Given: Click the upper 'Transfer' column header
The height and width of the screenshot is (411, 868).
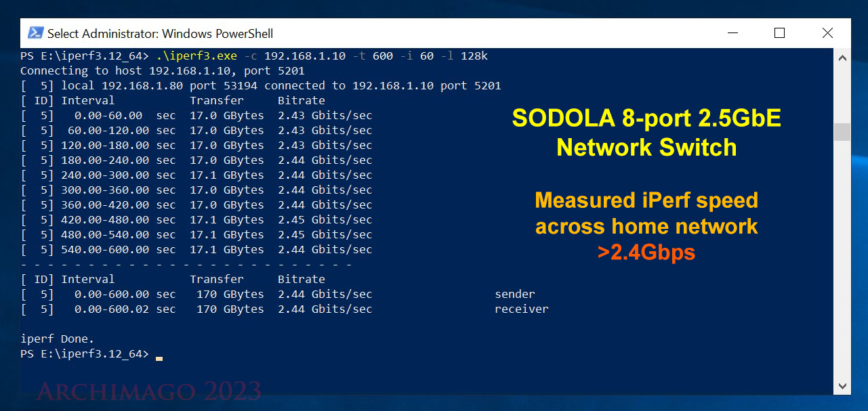Looking at the screenshot, I should pos(217,100).
